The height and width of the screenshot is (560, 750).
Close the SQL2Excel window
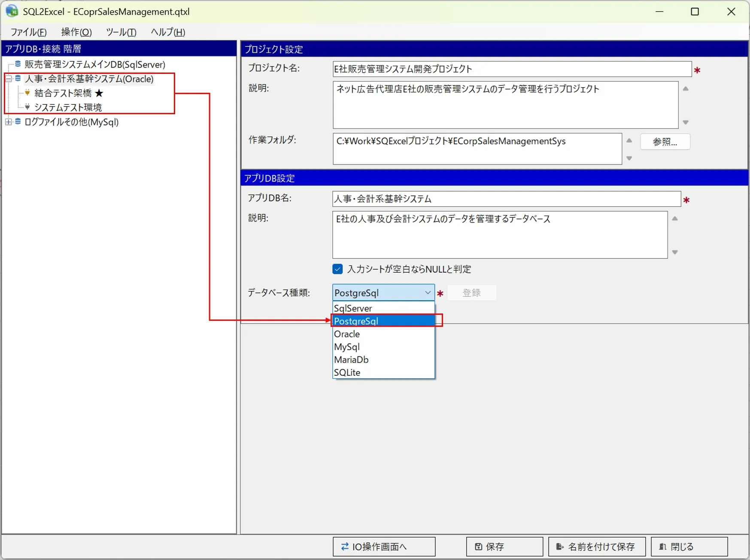tap(731, 12)
